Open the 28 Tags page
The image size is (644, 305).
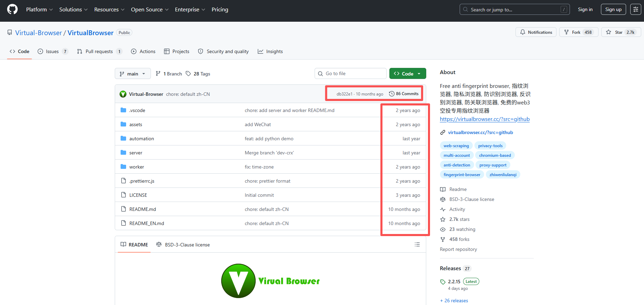pyautogui.click(x=198, y=74)
